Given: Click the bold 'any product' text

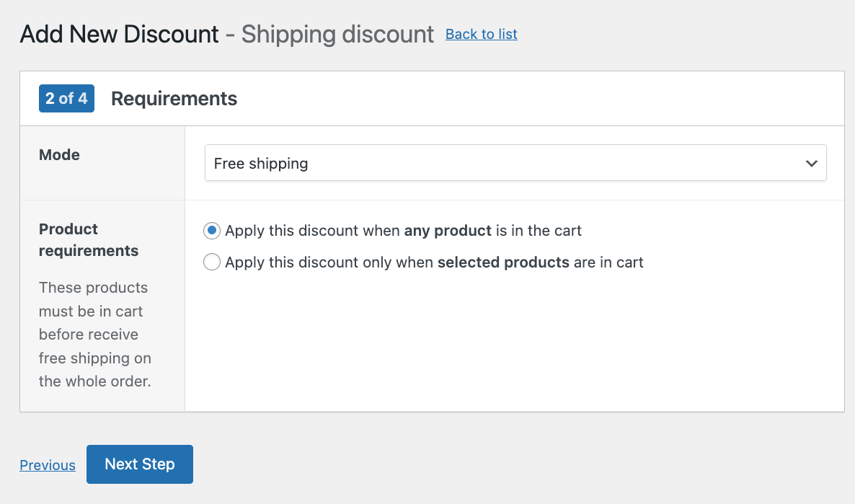Looking at the screenshot, I should click(x=447, y=231).
